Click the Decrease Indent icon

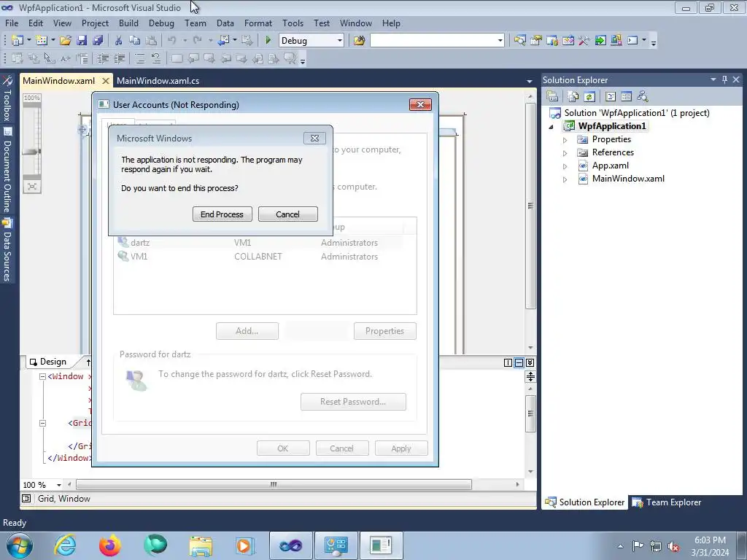coord(102,58)
